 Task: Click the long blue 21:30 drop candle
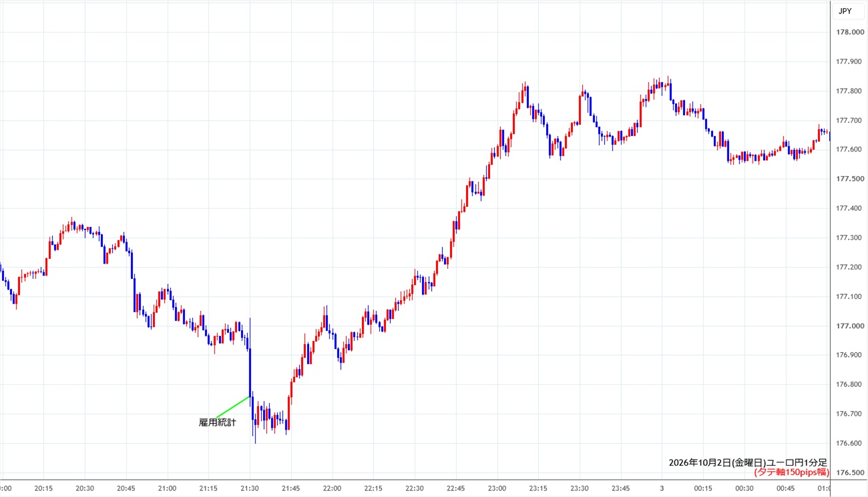250,364
